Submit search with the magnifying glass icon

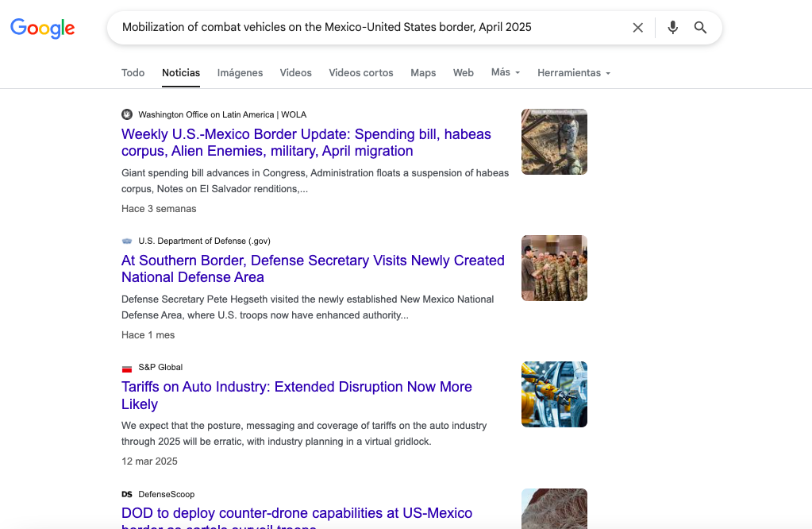tap(700, 28)
